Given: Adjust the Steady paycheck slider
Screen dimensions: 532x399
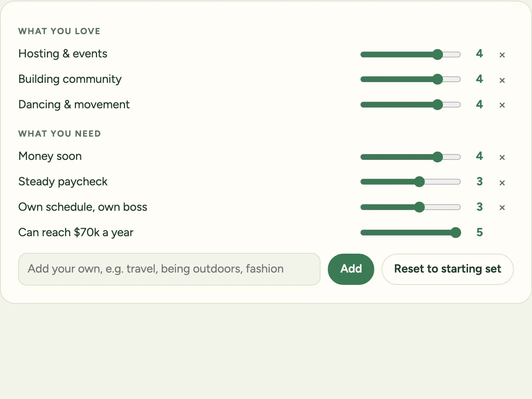Looking at the screenshot, I should [411, 182].
